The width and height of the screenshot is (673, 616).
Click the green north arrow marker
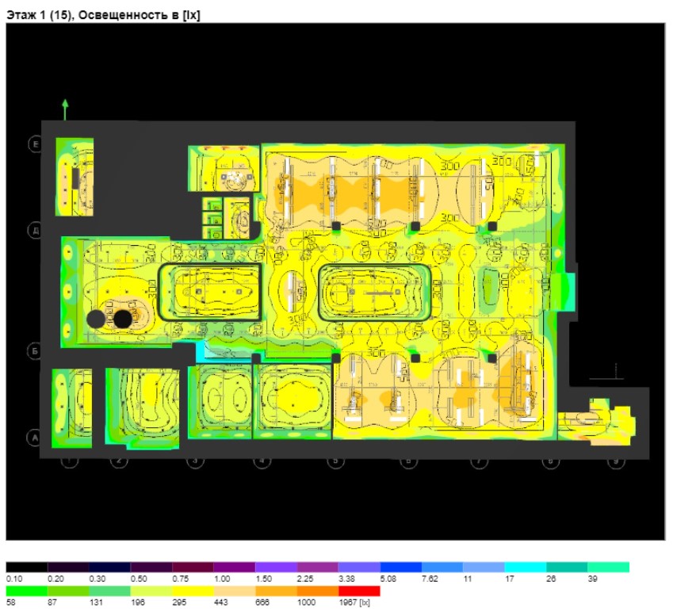coord(65,109)
